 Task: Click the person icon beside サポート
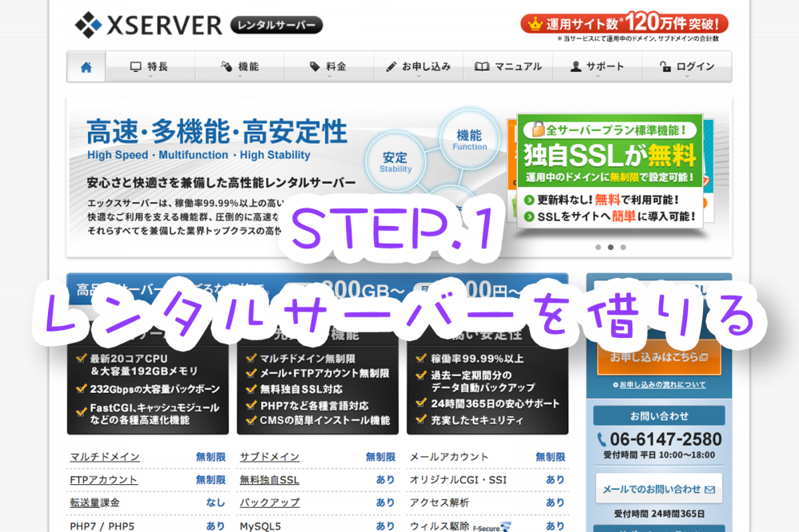click(576, 67)
